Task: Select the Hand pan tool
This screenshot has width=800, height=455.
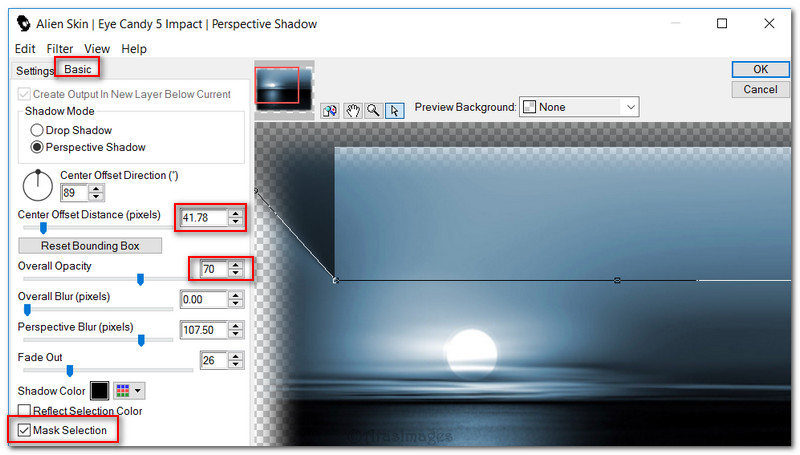Action: click(352, 110)
